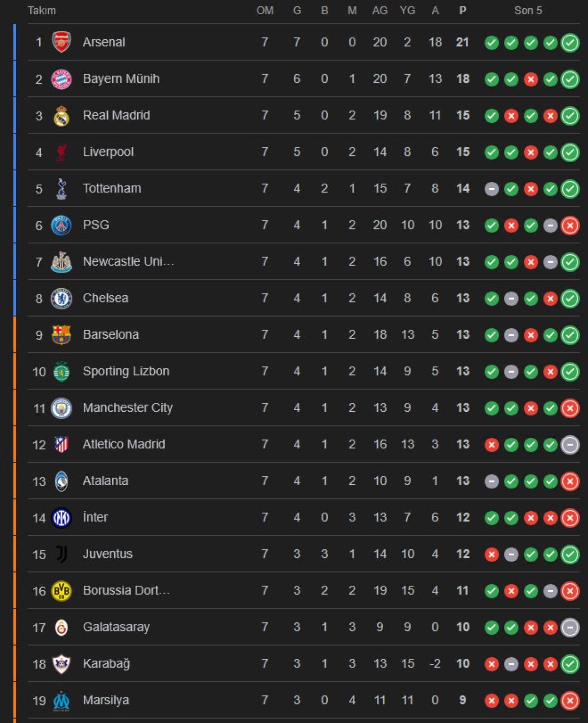
Task: Click the Takım column header
Action: (x=42, y=10)
